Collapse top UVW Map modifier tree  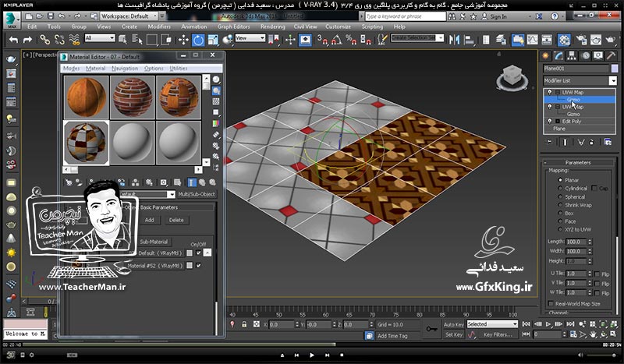tap(558, 92)
